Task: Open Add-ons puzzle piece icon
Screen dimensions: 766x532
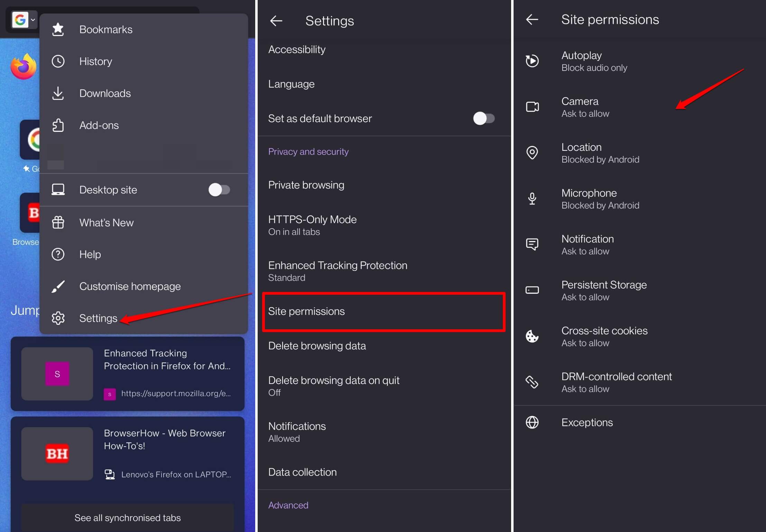Action: click(58, 125)
